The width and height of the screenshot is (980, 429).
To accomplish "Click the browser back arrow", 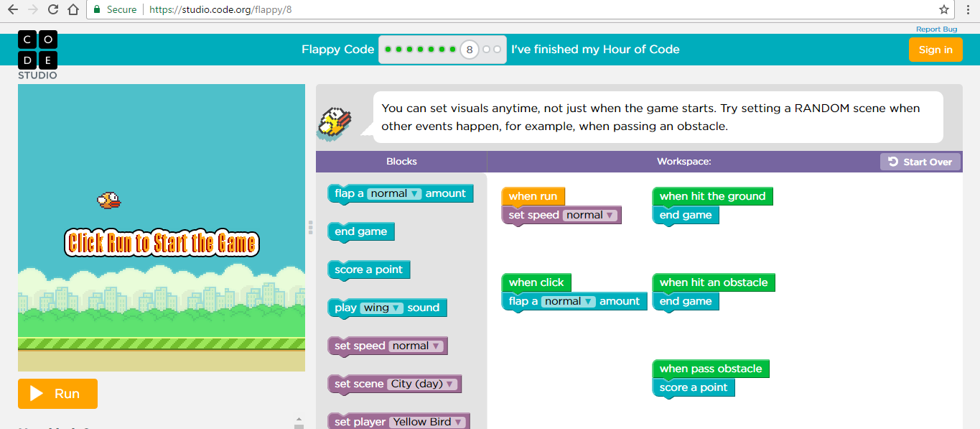I will 11,9.
